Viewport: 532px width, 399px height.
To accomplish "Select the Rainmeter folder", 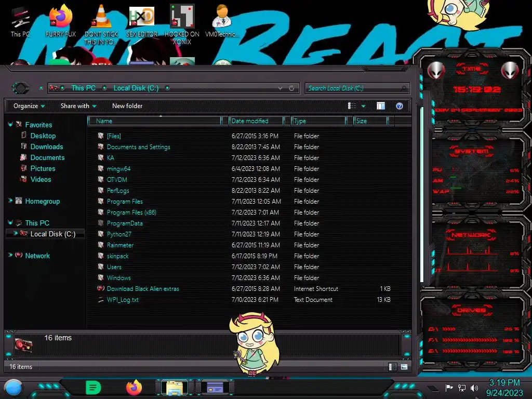I will click(120, 245).
